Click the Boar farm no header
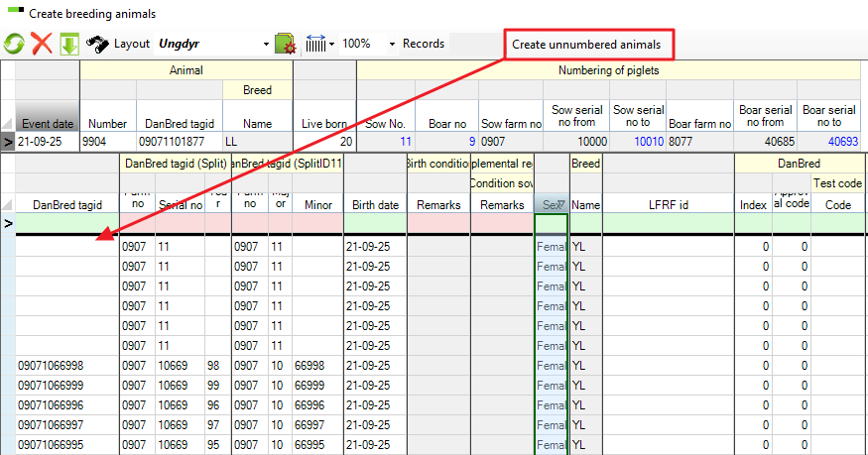 [x=699, y=116]
